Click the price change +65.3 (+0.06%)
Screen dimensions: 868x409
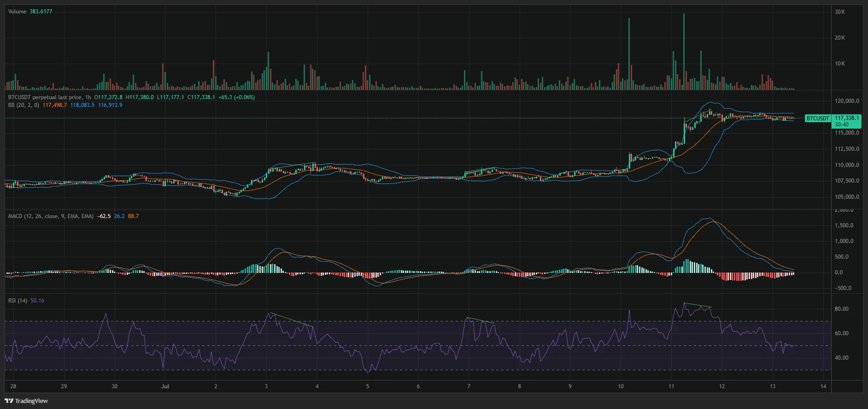pos(236,97)
